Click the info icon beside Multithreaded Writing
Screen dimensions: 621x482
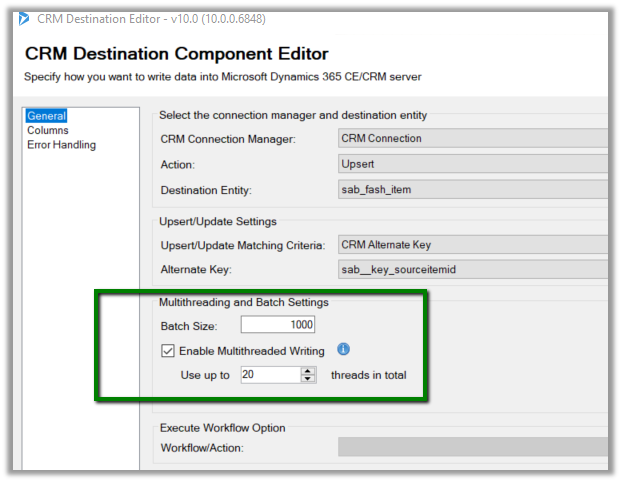(x=343, y=350)
